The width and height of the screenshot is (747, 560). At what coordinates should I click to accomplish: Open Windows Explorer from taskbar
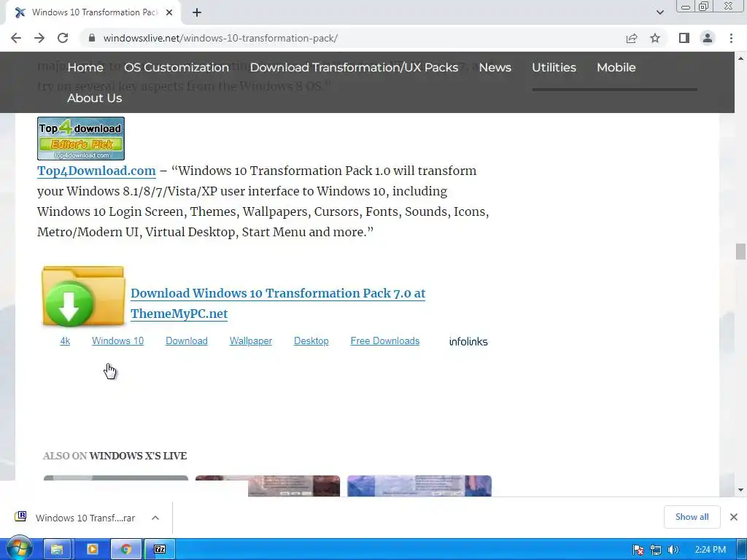coord(57,549)
